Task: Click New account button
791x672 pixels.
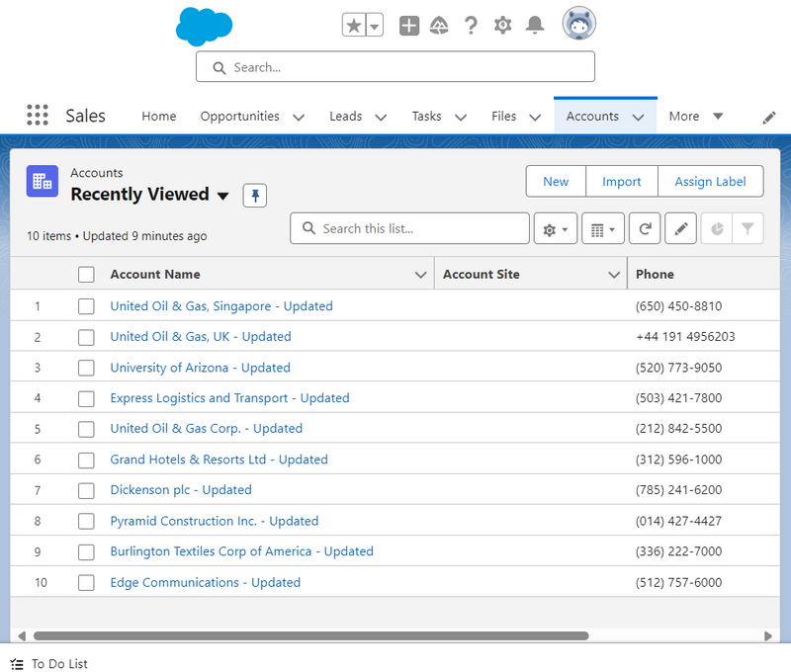Action: pos(556,182)
